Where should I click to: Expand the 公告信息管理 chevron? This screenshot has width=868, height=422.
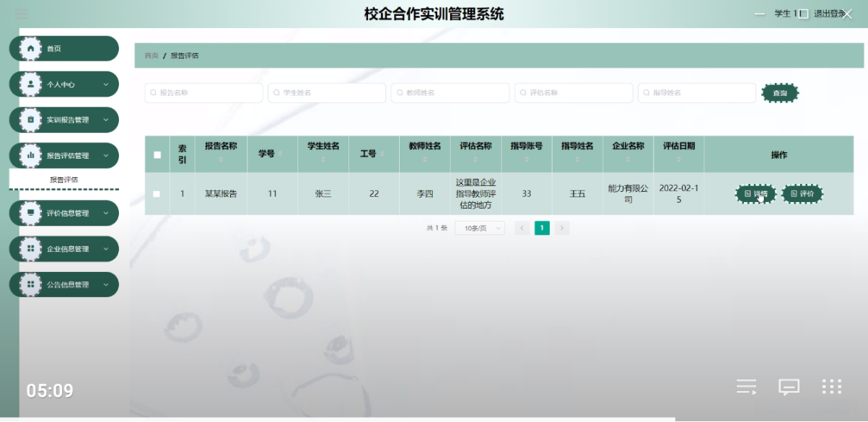click(x=106, y=284)
